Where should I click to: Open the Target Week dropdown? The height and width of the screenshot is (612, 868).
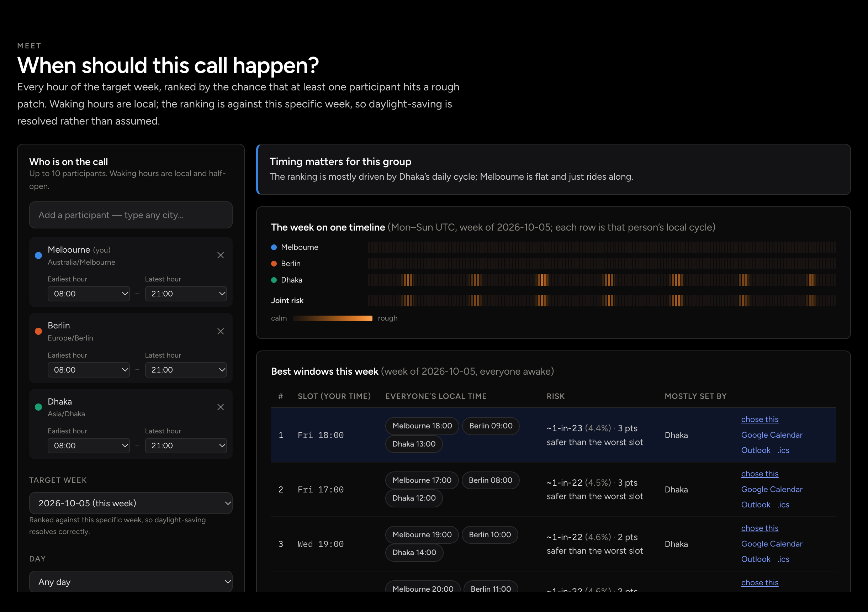coord(131,503)
